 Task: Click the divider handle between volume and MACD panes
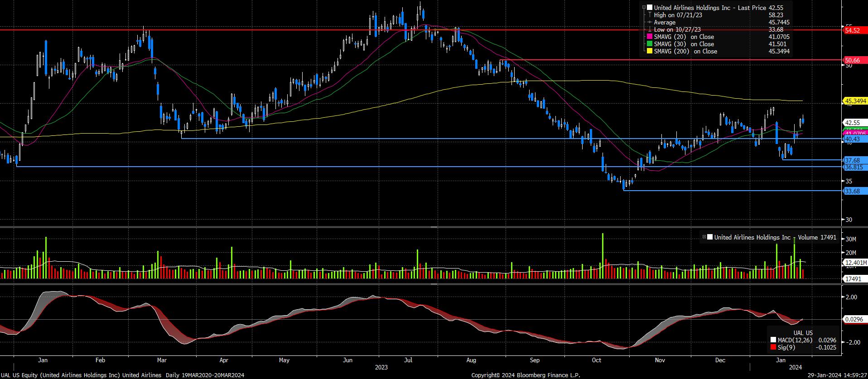(x=434, y=284)
